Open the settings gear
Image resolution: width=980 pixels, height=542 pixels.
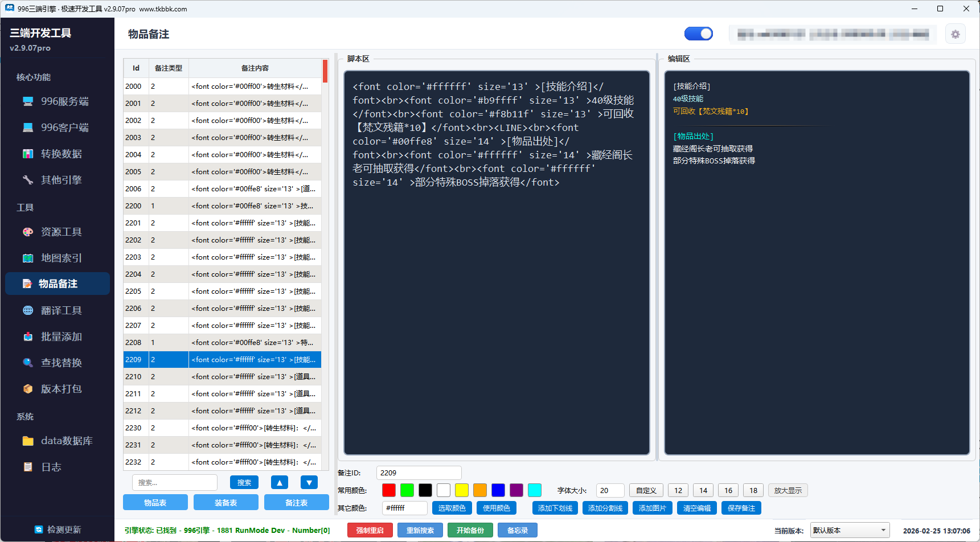coord(956,34)
